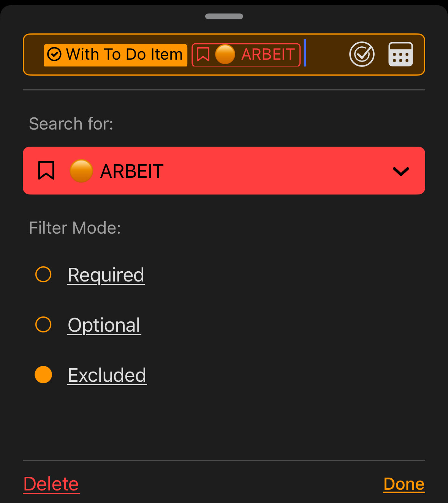Select the With To Do Item filter token
Screen dimensions: 448x503
(x=116, y=55)
